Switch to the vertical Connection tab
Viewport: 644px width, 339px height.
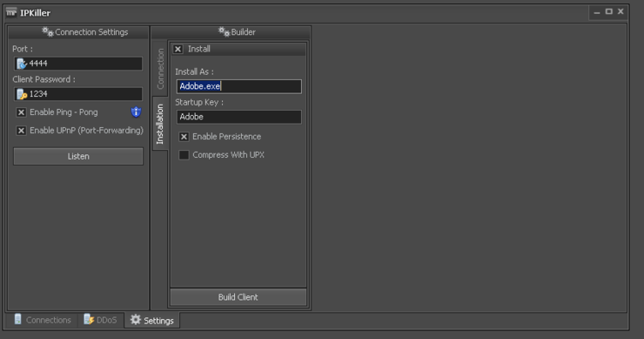click(x=160, y=68)
